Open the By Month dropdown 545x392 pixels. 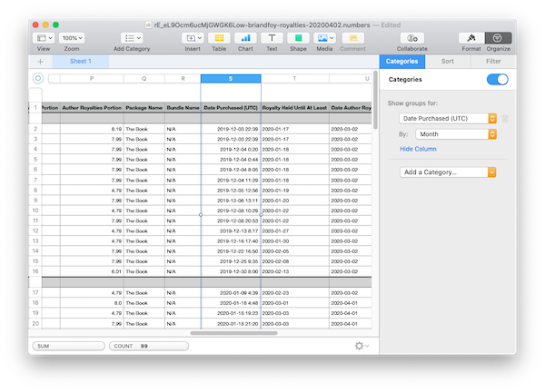(x=456, y=134)
